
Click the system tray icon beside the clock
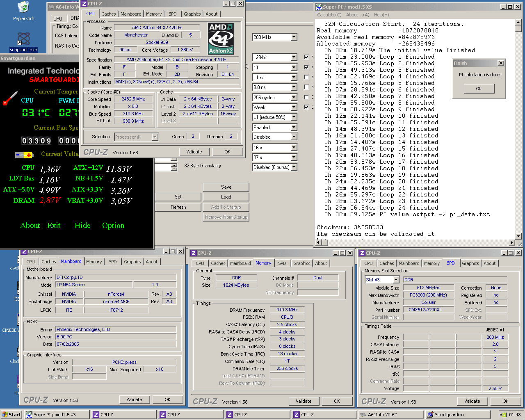(x=504, y=415)
